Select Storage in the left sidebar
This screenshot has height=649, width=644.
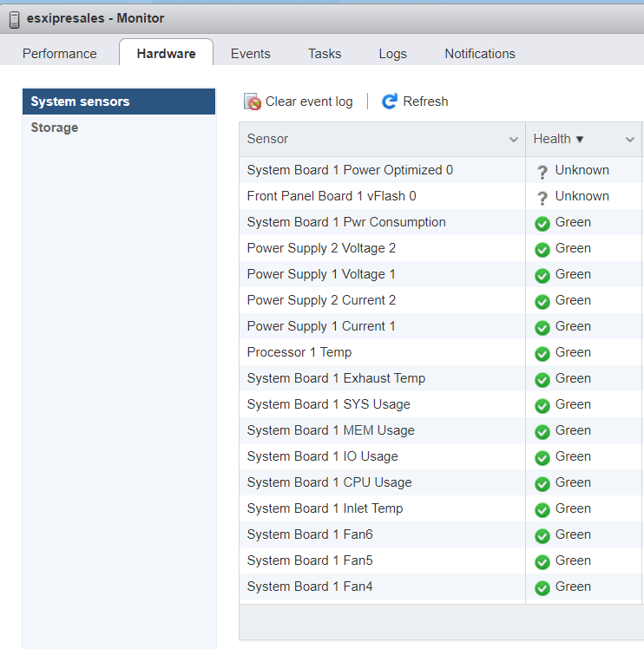55,128
